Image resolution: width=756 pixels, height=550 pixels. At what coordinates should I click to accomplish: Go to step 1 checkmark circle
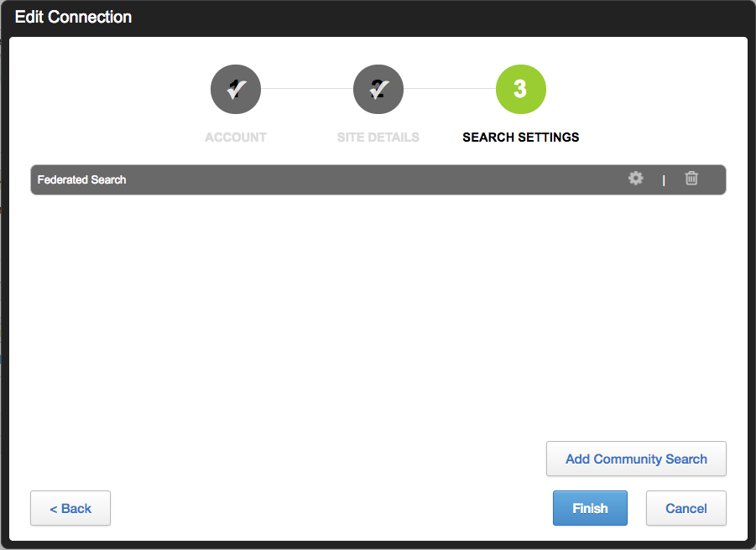click(x=235, y=89)
